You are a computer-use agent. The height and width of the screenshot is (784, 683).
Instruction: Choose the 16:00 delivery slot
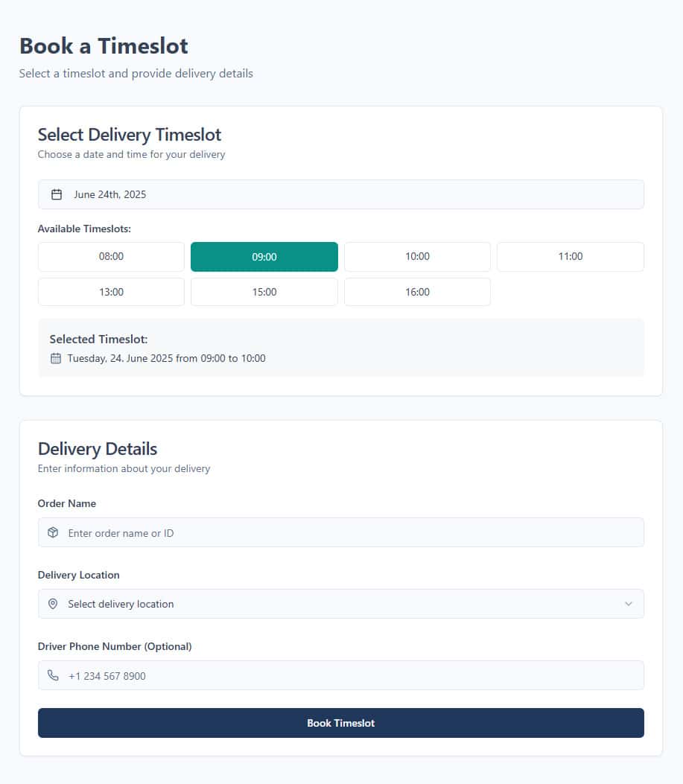tap(417, 291)
